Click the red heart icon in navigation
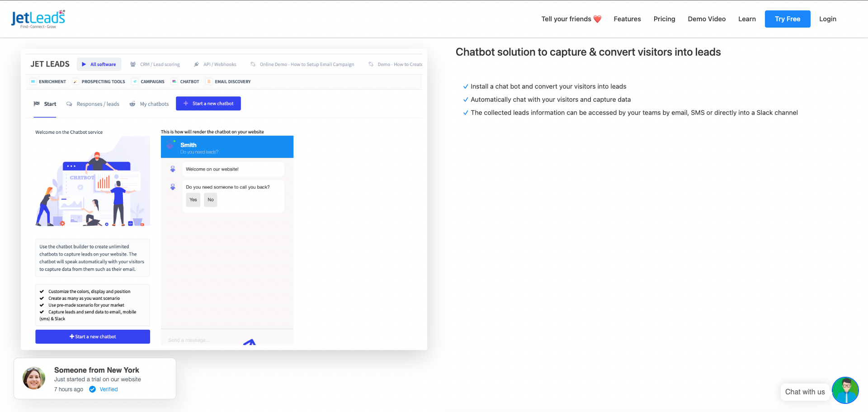 [597, 19]
